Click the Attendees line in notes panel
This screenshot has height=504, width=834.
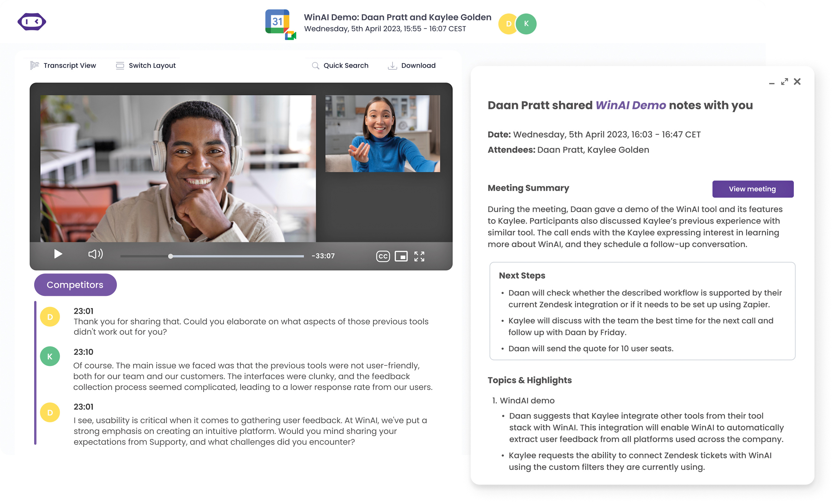pos(568,150)
